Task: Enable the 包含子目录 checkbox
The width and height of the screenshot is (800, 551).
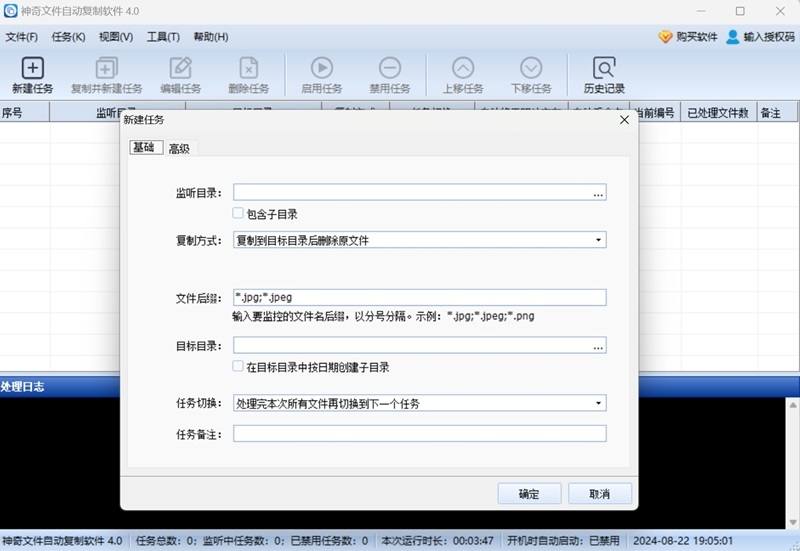Action: (238, 214)
